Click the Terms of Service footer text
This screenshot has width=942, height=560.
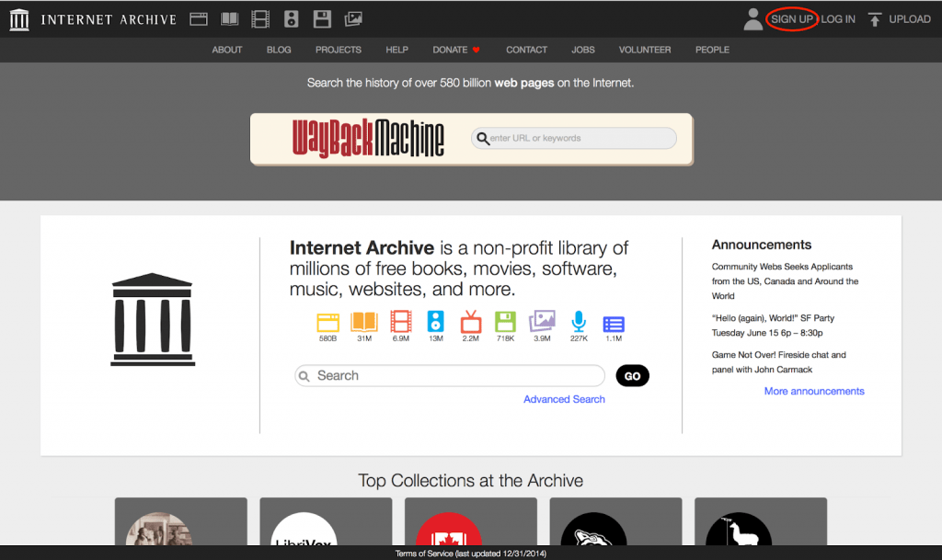[x=470, y=554]
